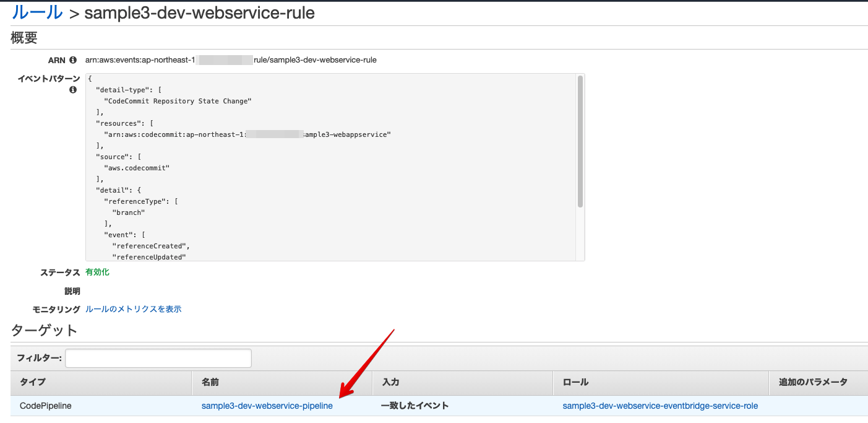868x423 pixels.
Task: Sort targets by the タイプ column header
Action: pyautogui.click(x=32, y=382)
